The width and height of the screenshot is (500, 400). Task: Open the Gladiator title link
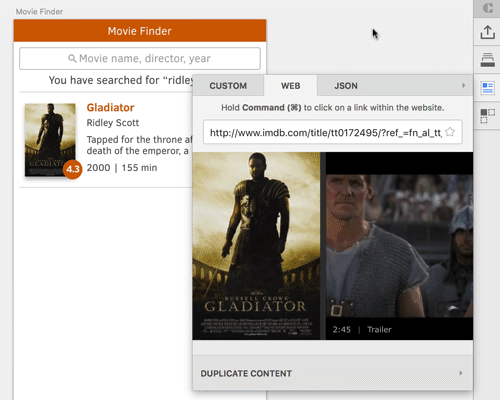[110, 107]
